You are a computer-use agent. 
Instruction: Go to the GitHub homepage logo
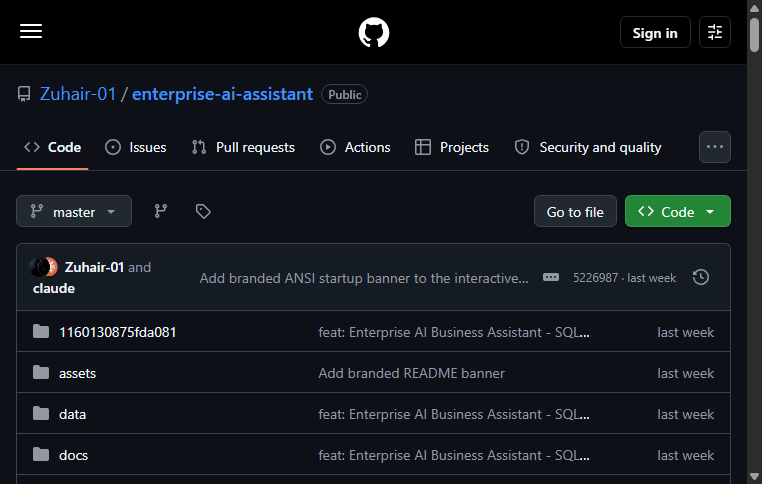tap(374, 33)
